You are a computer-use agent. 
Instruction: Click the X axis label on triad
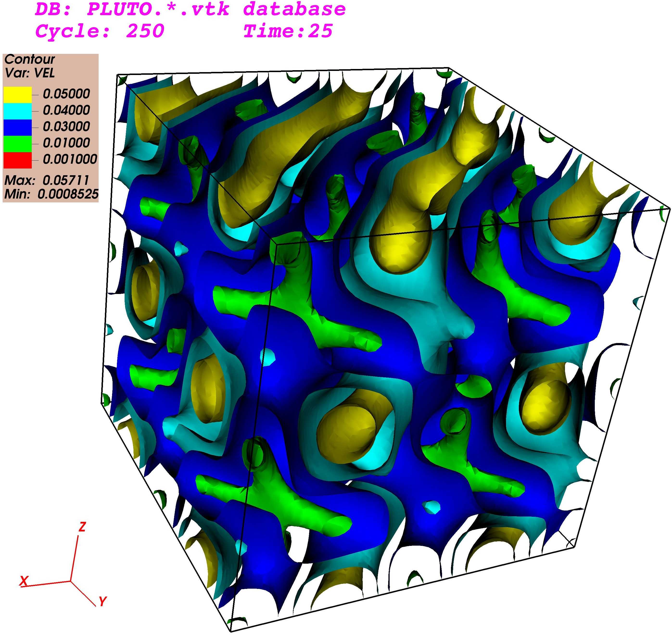coord(24,581)
